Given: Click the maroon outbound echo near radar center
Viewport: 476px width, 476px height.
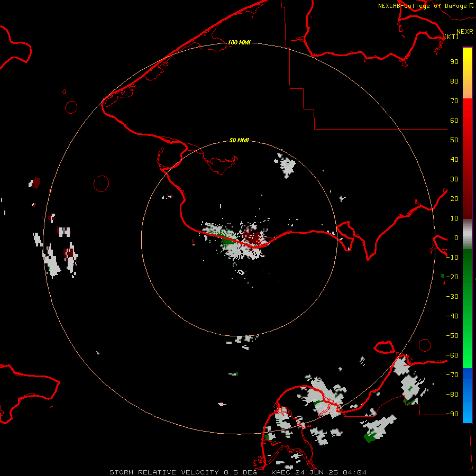Looking at the screenshot, I should click(x=253, y=237).
